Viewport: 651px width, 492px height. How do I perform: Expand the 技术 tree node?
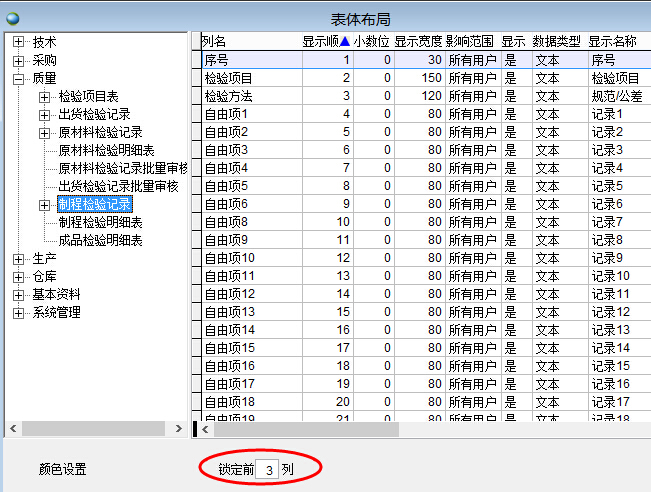[x=19, y=42]
